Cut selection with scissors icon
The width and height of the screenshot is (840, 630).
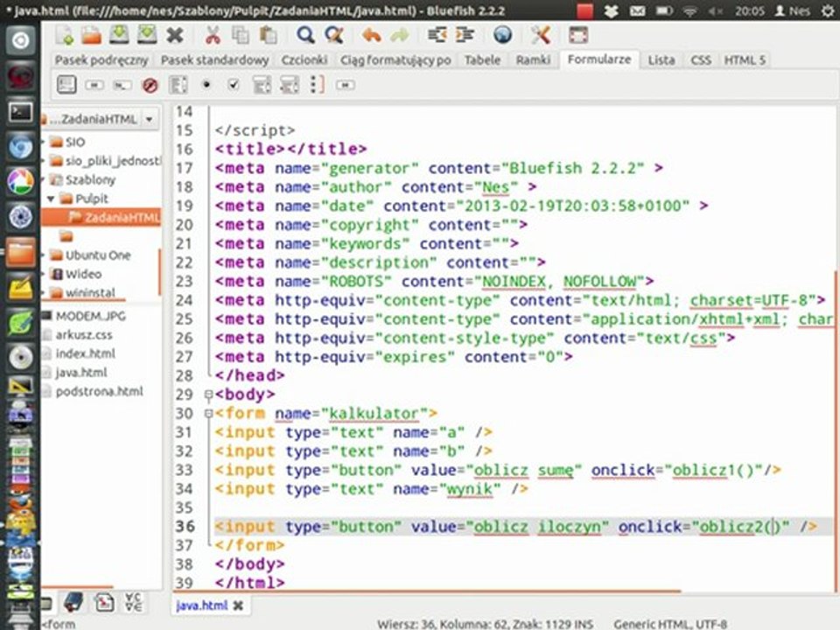(213, 35)
